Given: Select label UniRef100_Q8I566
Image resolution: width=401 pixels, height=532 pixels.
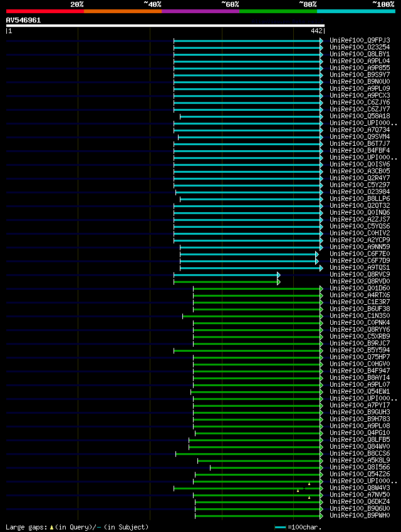Looking at the screenshot, I should point(360,467).
